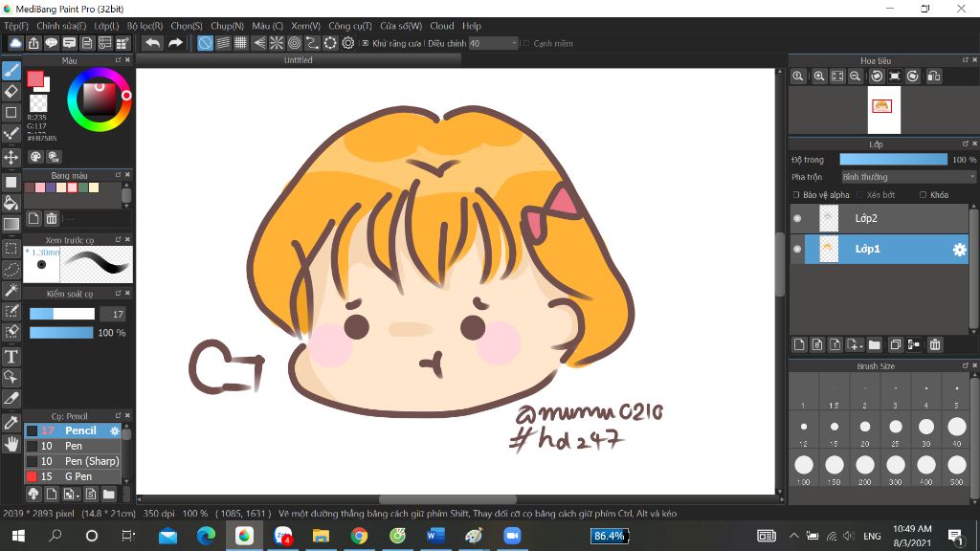Select the Text tool
The width and height of the screenshot is (980, 551).
point(11,357)
